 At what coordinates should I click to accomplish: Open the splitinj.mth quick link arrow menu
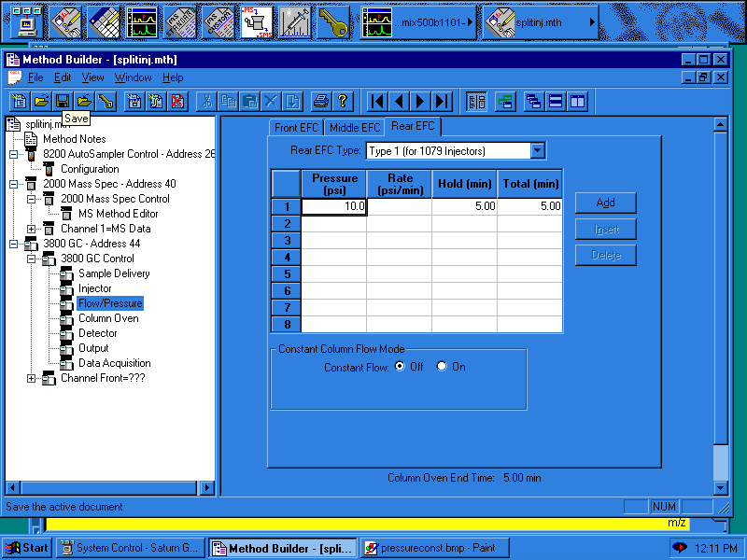click(x=592, y=21)
